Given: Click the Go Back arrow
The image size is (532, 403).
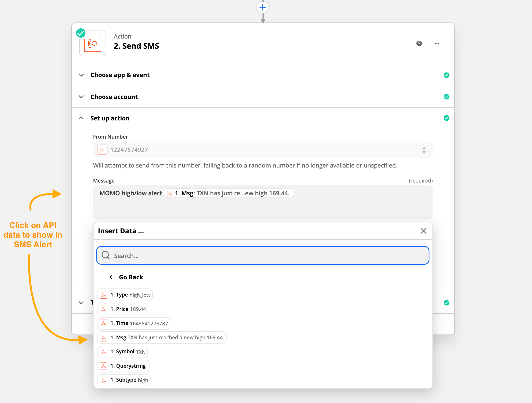Looking at the screenshot, I should tap(111, 277).
